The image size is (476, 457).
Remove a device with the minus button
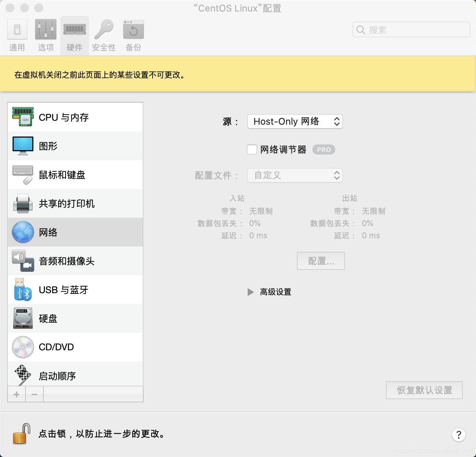tap(34, 394)
